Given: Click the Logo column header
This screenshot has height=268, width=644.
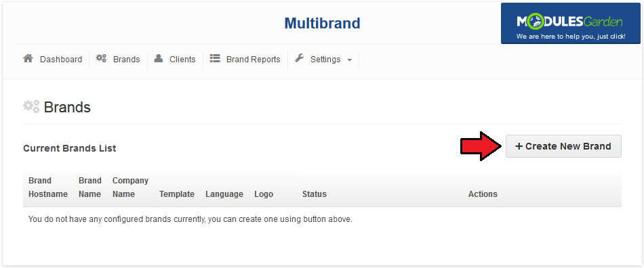Looking at the screenshot, I should click(264, 194).
